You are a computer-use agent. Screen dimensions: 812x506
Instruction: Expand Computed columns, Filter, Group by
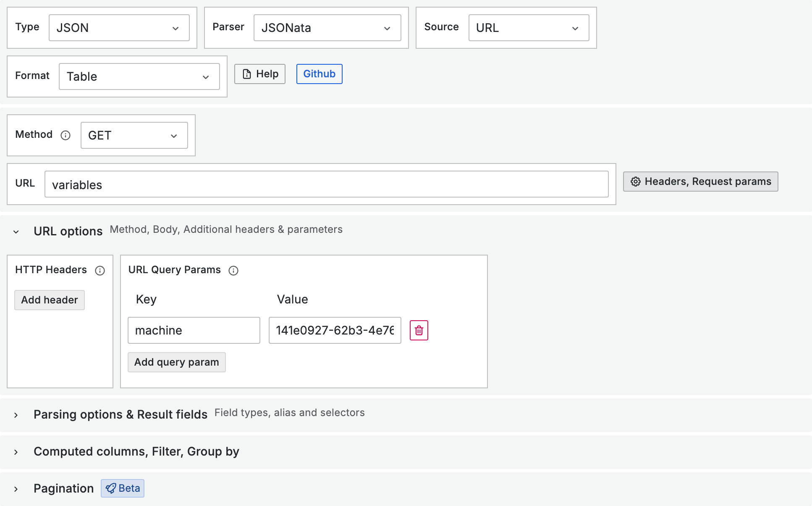coord(16,452)
